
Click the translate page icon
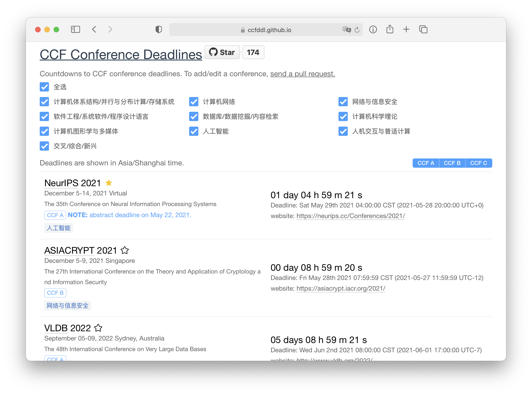tap(346, 30)
